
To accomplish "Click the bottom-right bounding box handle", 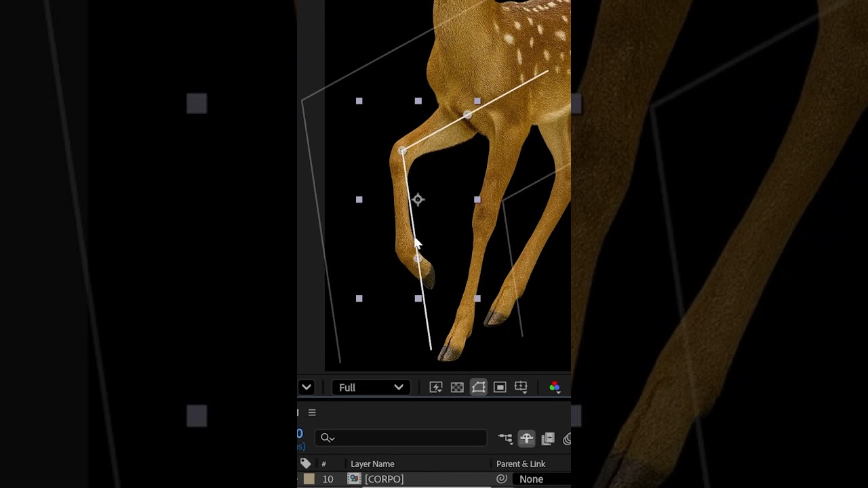I will (x=477, y=298).
